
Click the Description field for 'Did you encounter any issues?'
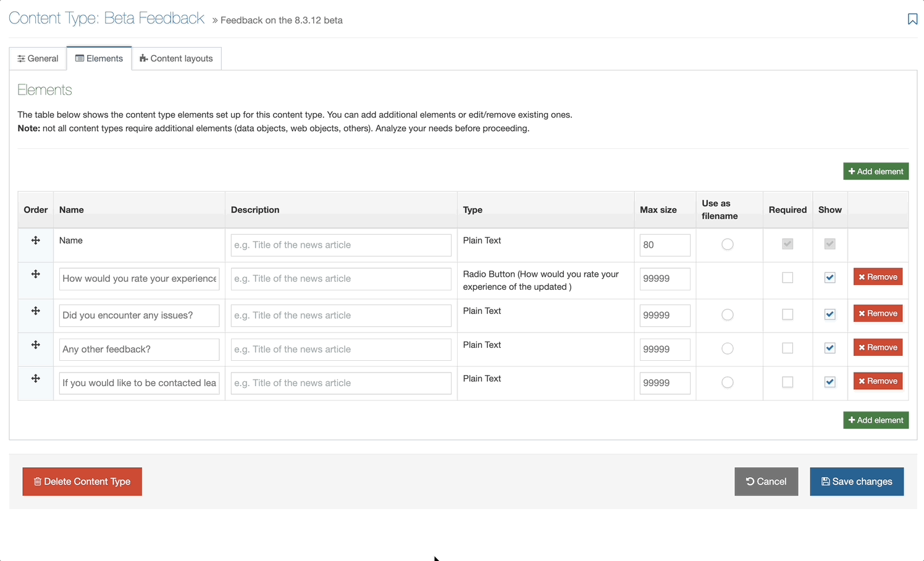tap(341, 316)
